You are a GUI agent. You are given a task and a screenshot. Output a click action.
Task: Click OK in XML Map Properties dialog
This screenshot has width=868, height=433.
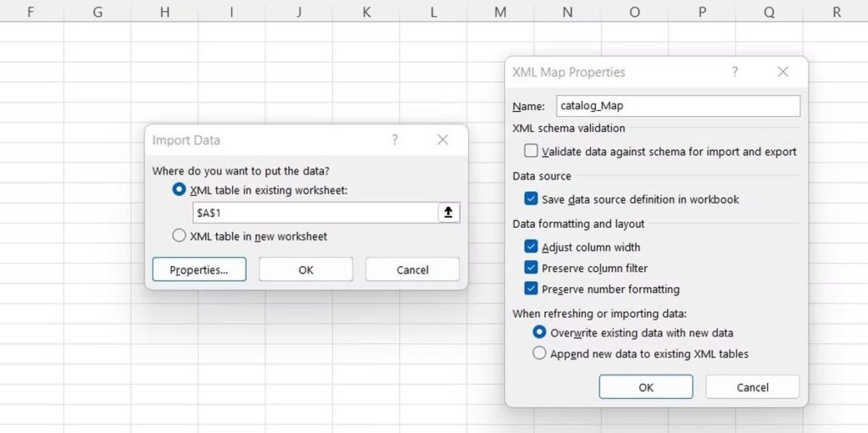(x=646, y=387)
